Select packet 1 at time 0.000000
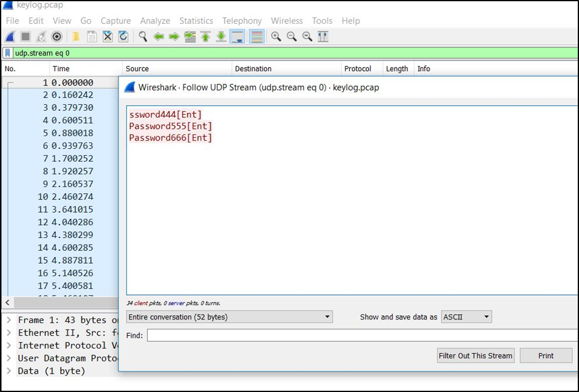Viewport: 579px width, 392px height. (x=60, y=82)
